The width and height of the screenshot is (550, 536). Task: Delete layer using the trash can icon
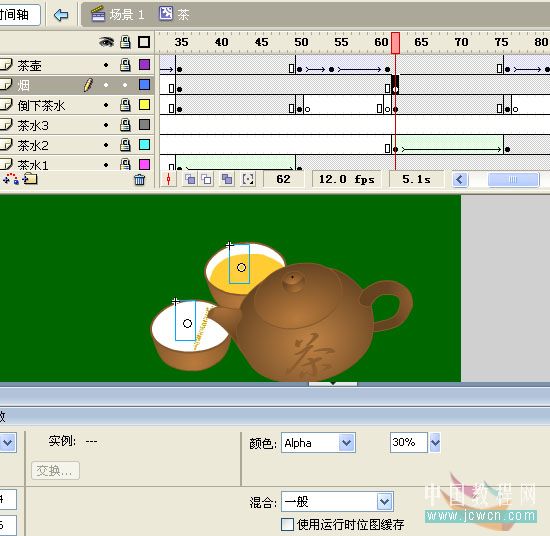[x=139, y=180]
